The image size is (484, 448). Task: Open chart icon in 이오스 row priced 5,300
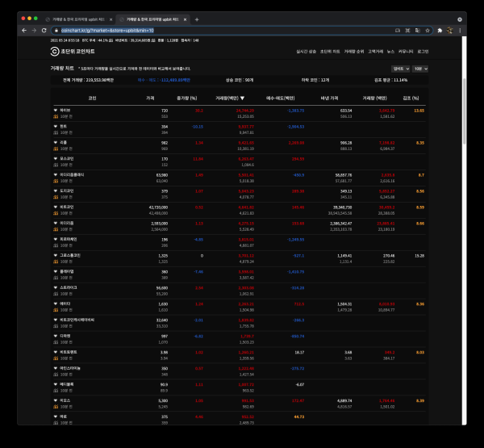(x=56, y=407)
